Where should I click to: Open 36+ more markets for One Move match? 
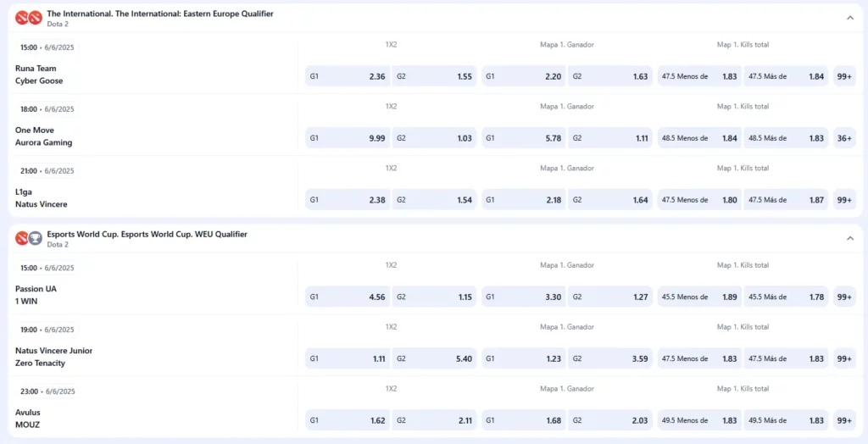844,138
